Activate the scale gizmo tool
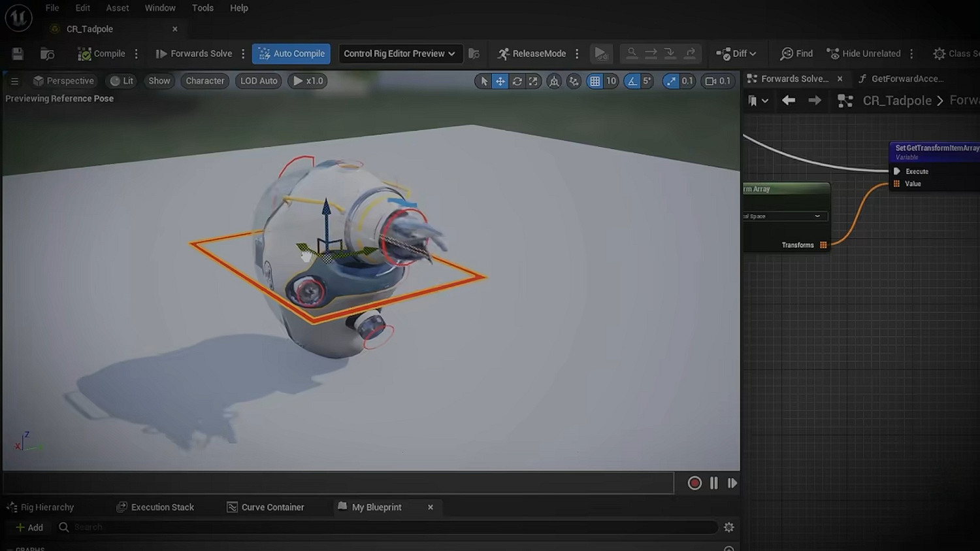The image size is (980, 551). point(533,81)
